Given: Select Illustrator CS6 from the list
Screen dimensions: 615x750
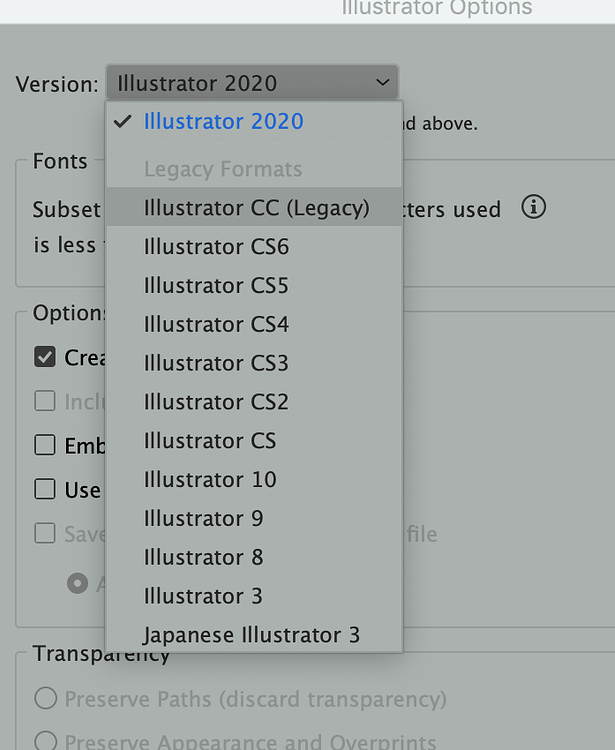Looking at the screenshot, I should pos(254,247).
